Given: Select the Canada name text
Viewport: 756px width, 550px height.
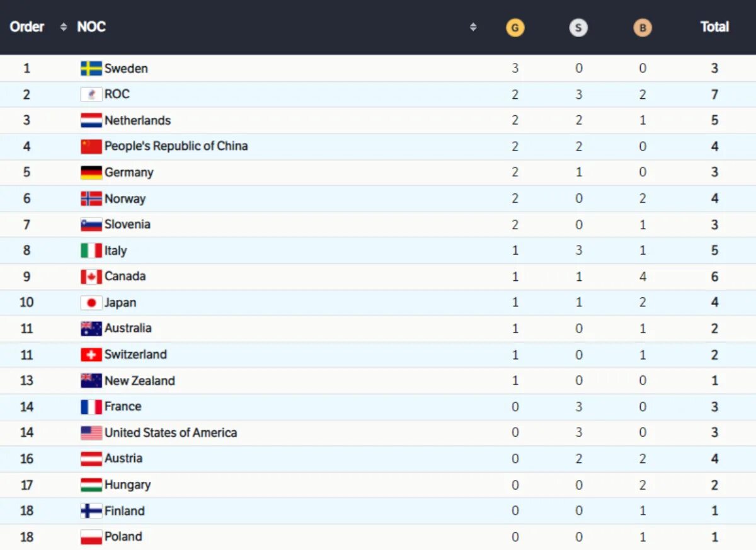Looking at the screenshot, I should click(x=125, y=277).
